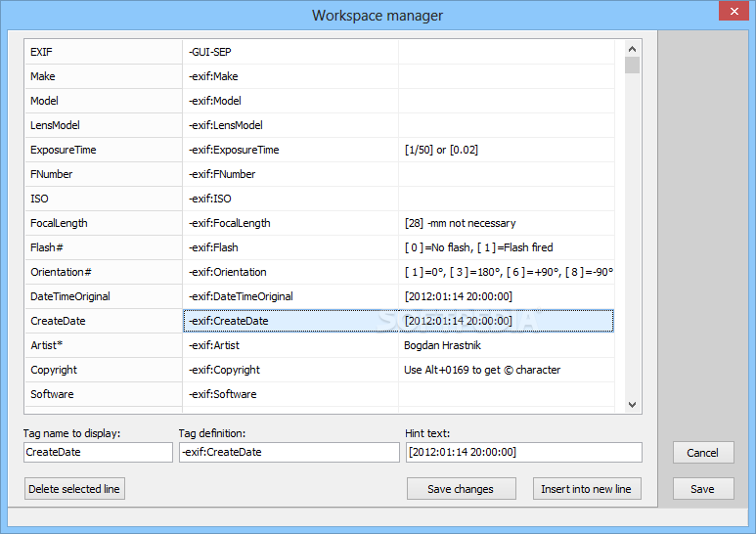Select the Software tag name
The width and height of the screenshot is (756, 534).
coord(103,394)
